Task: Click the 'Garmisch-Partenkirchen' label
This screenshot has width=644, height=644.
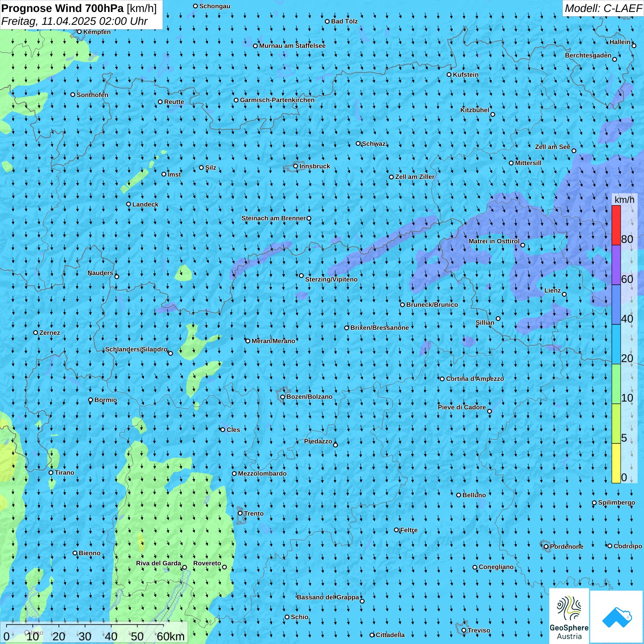Action: coord(277,100)
